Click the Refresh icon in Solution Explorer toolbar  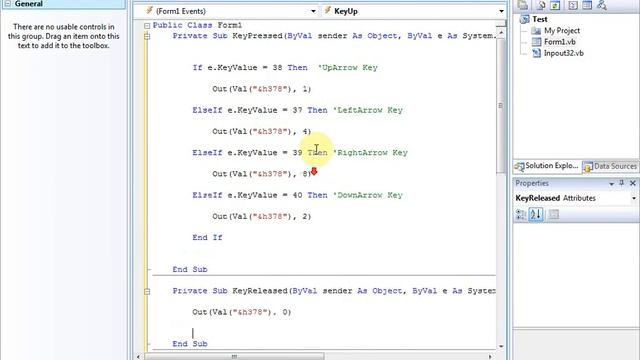pyautogui.click(x=555, y=5)
